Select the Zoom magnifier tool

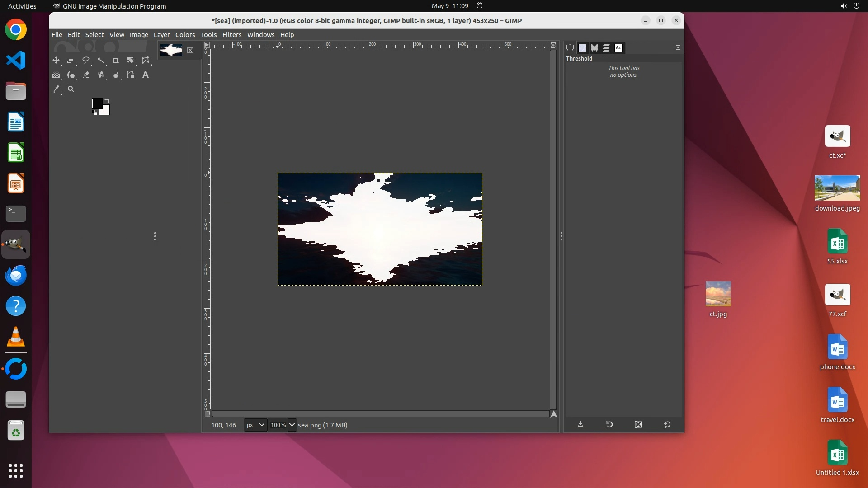pos(71,89)
